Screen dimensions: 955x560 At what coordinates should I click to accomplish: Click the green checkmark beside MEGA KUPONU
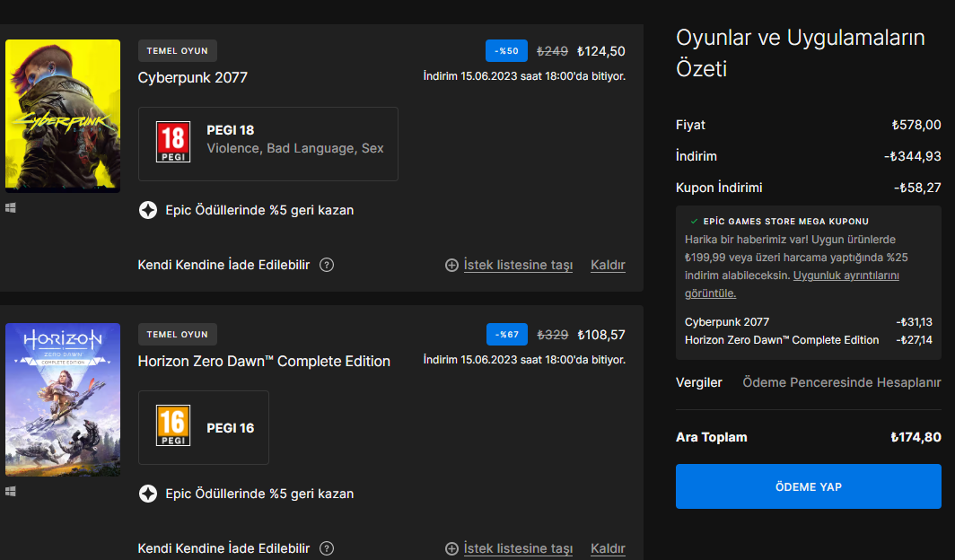click(x=694, y=222)
